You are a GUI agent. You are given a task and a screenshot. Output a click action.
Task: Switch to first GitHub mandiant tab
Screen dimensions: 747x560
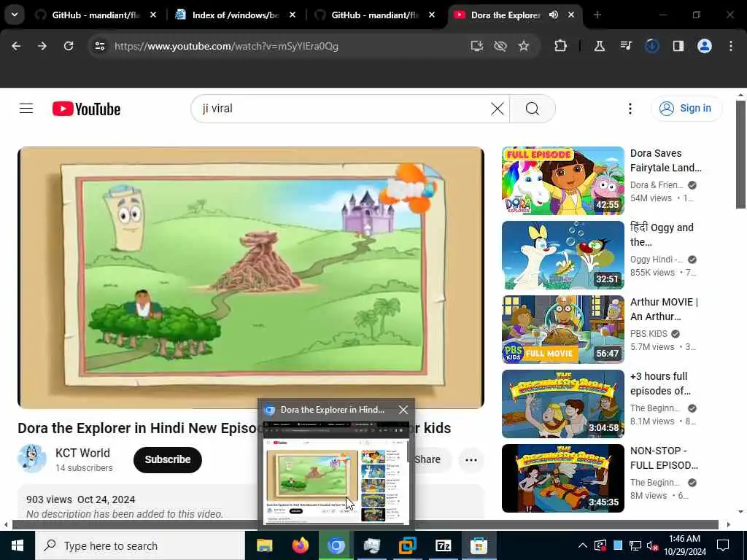pos(96,15)
